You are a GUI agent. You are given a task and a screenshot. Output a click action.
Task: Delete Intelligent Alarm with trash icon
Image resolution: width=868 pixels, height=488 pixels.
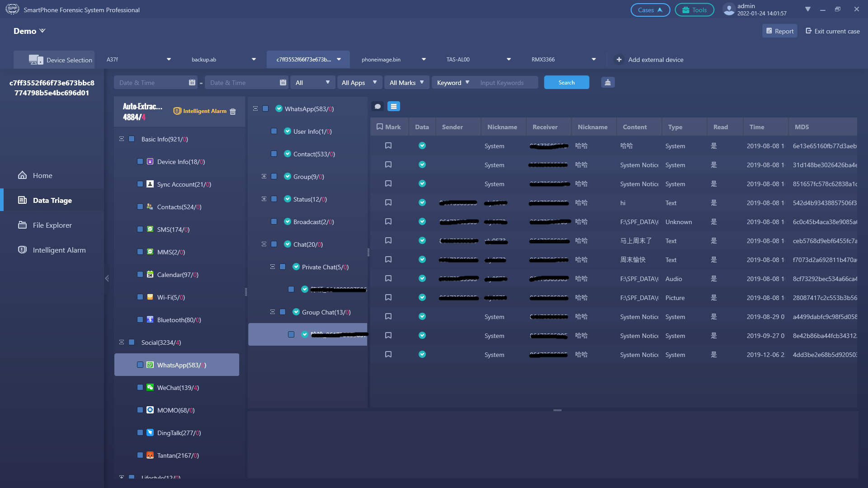(233, 112)
